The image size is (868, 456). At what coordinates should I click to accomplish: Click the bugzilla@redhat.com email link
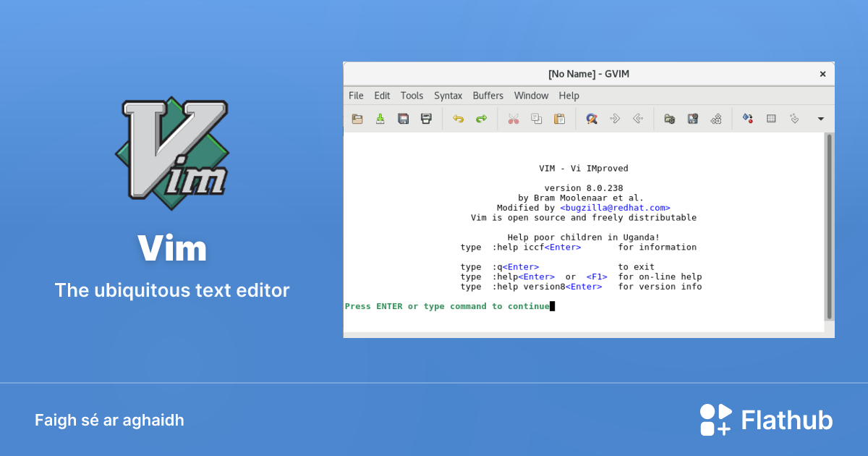point(615,208)
